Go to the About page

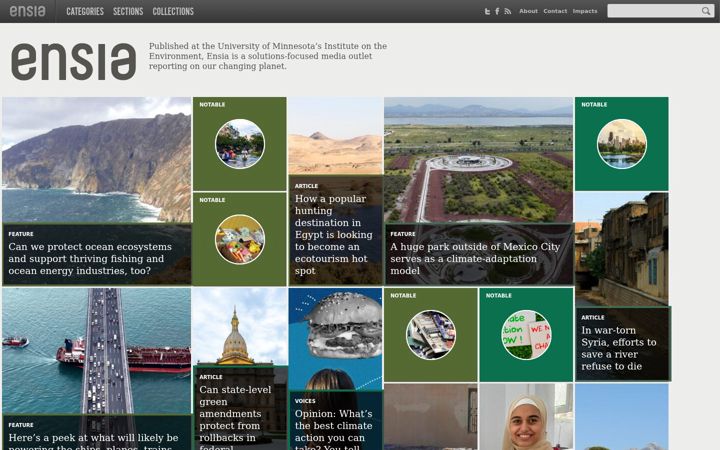coord(528,11)
